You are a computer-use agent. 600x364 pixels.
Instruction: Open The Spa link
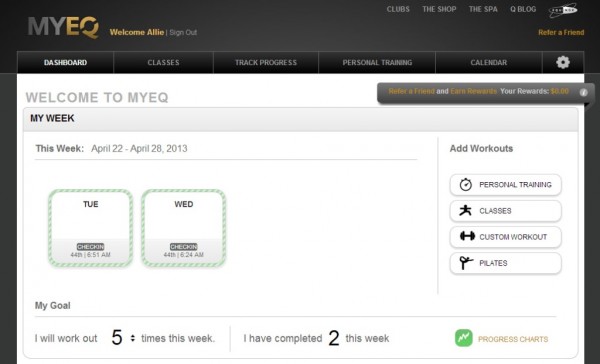pos(483,9)
